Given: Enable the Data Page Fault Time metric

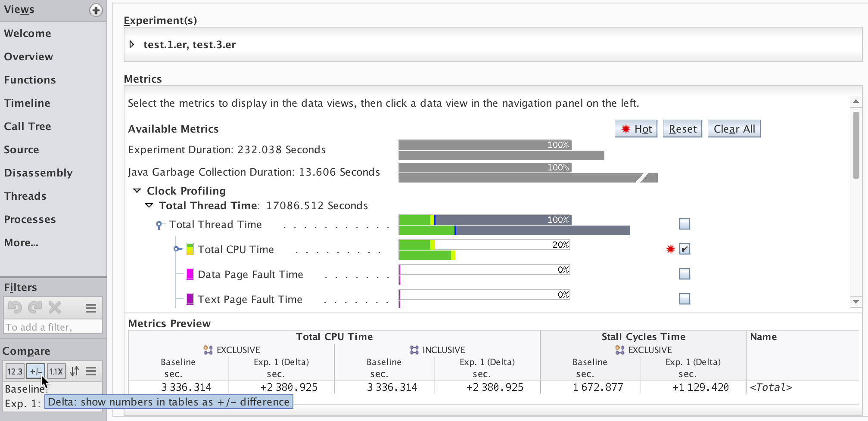Looking at the screenshot, I should point(684,274).
